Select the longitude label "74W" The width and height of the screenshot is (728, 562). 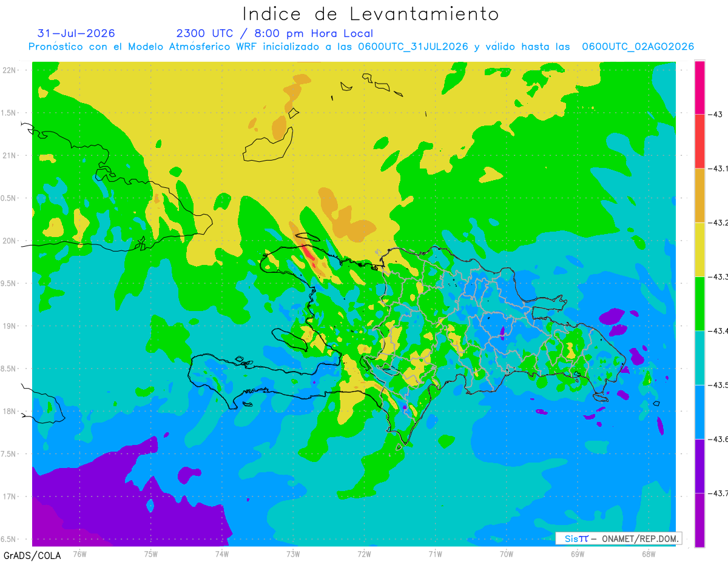[222, 554]
